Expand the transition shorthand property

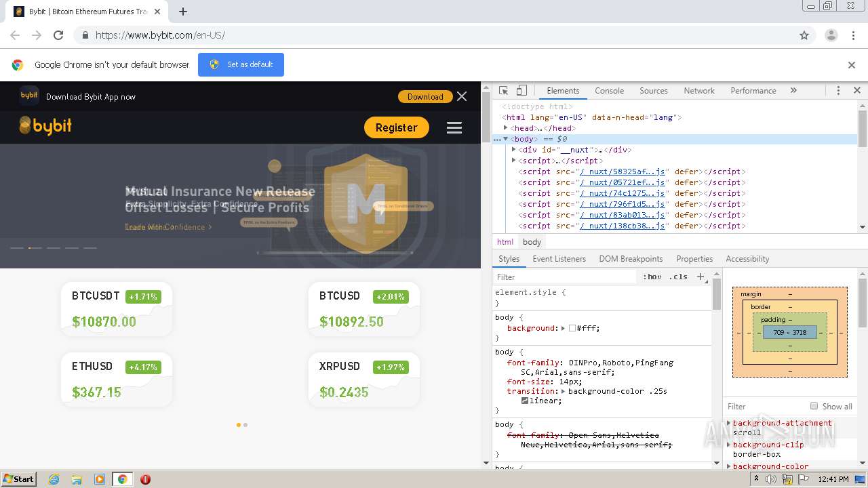coord(563,391)
